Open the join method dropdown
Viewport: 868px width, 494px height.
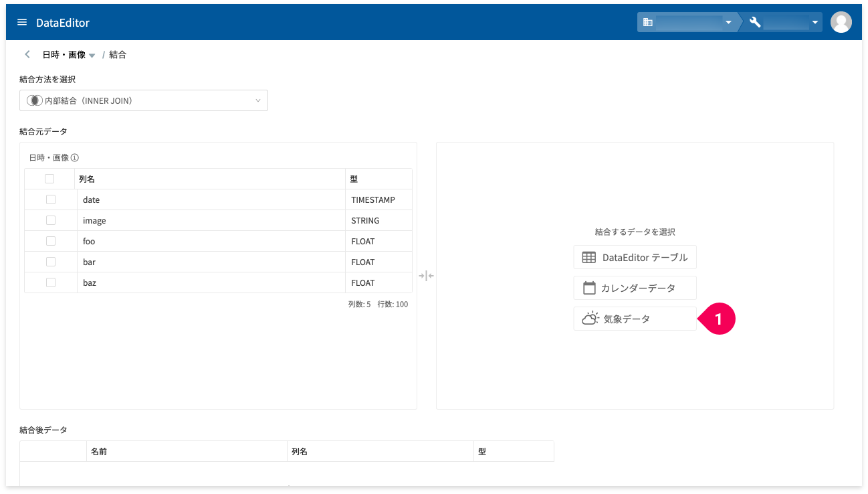pyautogui.click(x=144, y=100)
